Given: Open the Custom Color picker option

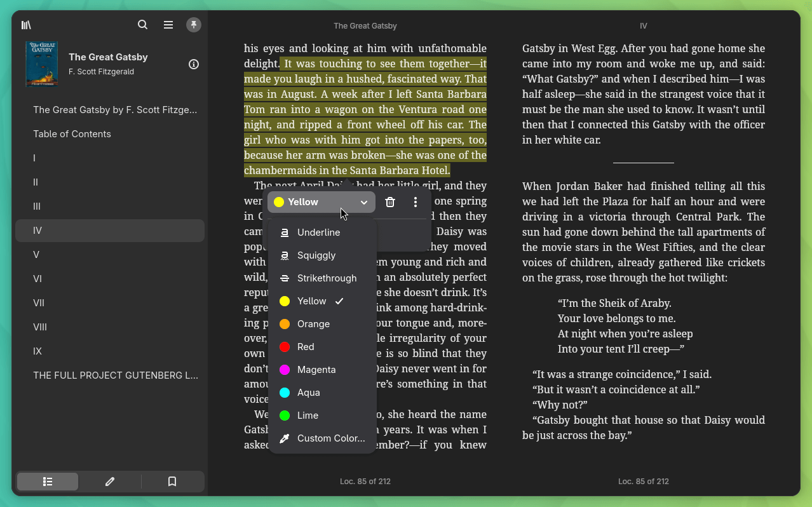Looking at the screenshot, I should click(x=330, y=438).
